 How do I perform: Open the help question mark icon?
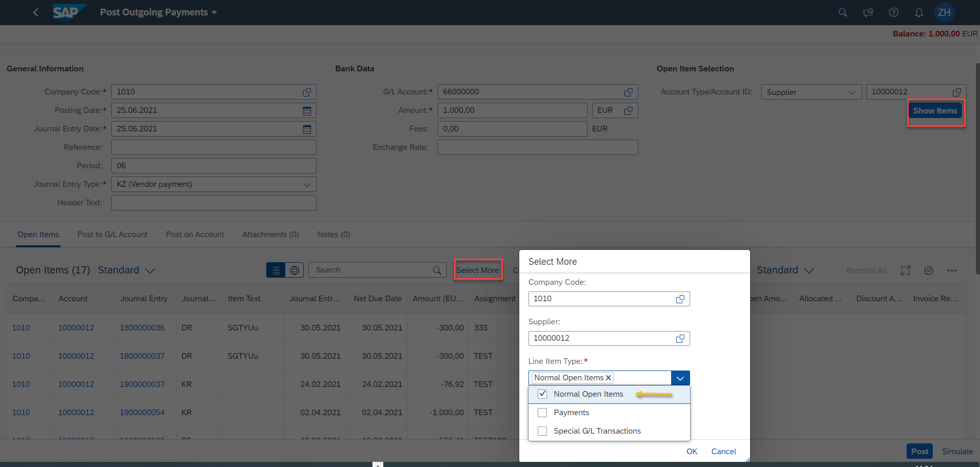tap(894, 12)
